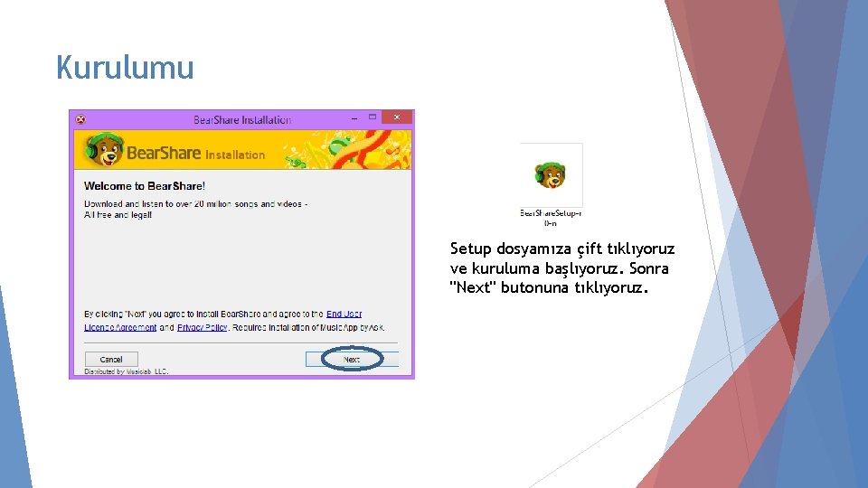Close the BearShare Installation window
This screenshot has width=868, height=488.
click(x=397, y=117)
